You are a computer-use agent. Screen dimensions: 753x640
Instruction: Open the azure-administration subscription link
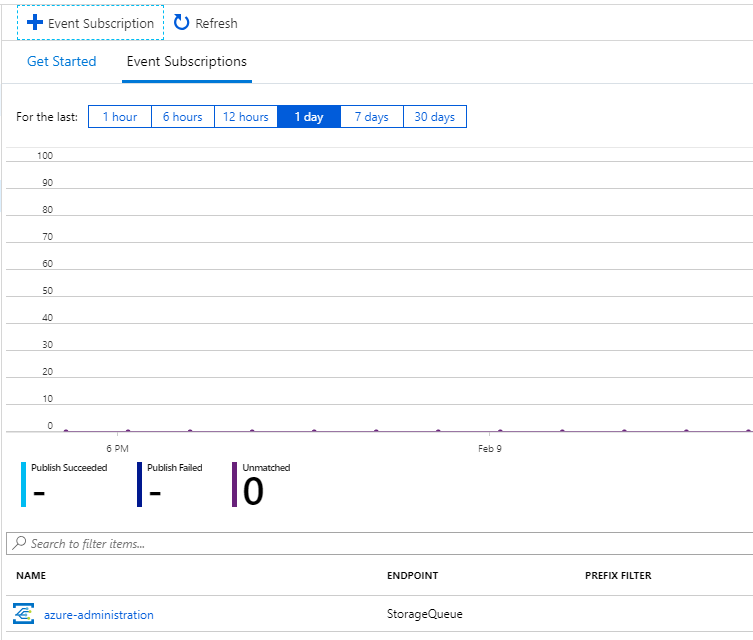coord(99,615)
